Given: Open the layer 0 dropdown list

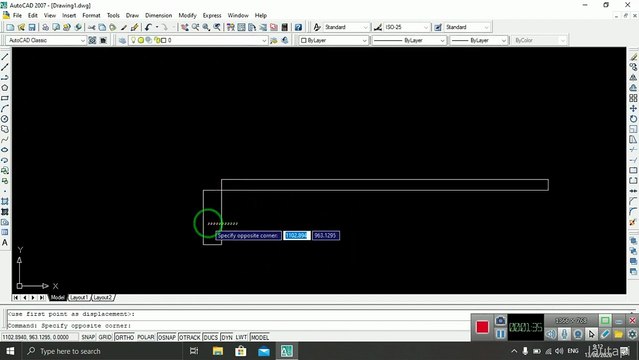Looking at the screenshot, I should pyautogui.click(x=198, y=40).
